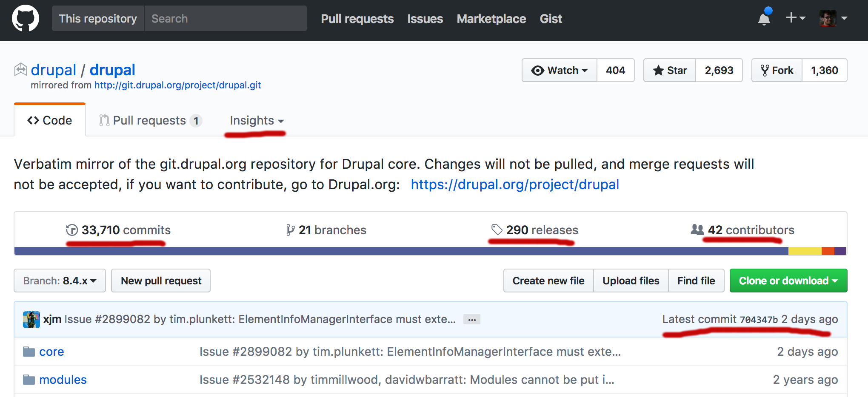Open the drupal organization link
Viewport: 868px width, 397px height.
tap(54, 70)
